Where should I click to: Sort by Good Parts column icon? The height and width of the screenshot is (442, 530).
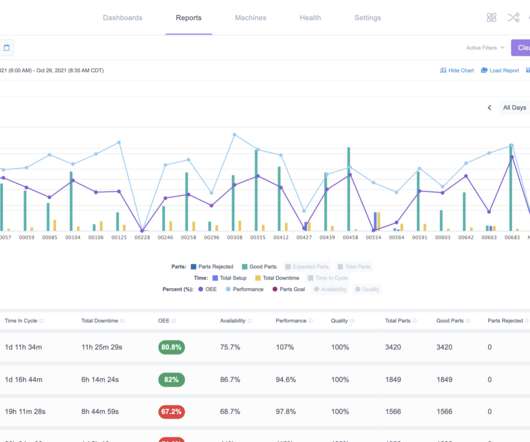pyautogui.click(x=468, y=321)
